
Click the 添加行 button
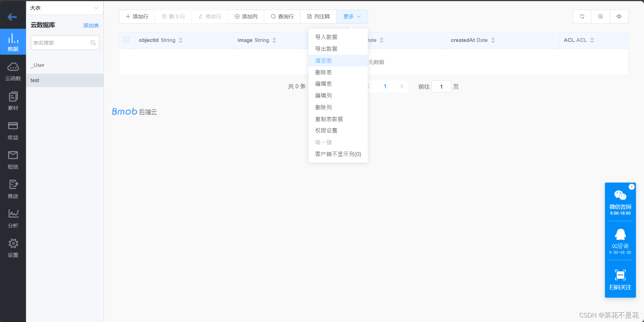137,16
